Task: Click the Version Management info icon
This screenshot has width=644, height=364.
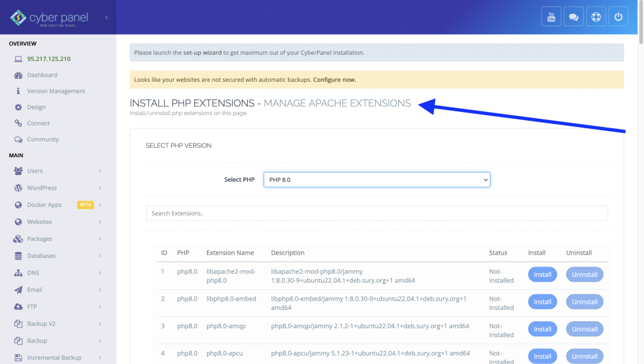Action: (18, 91)
